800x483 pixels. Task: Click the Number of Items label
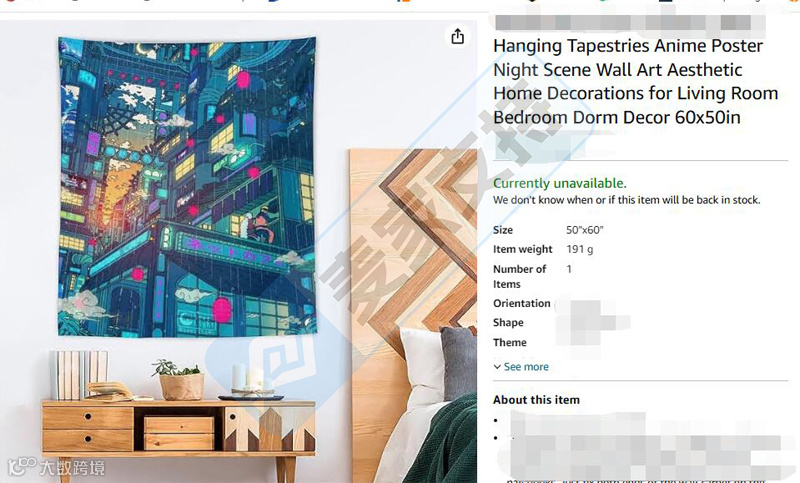point(519,276)
